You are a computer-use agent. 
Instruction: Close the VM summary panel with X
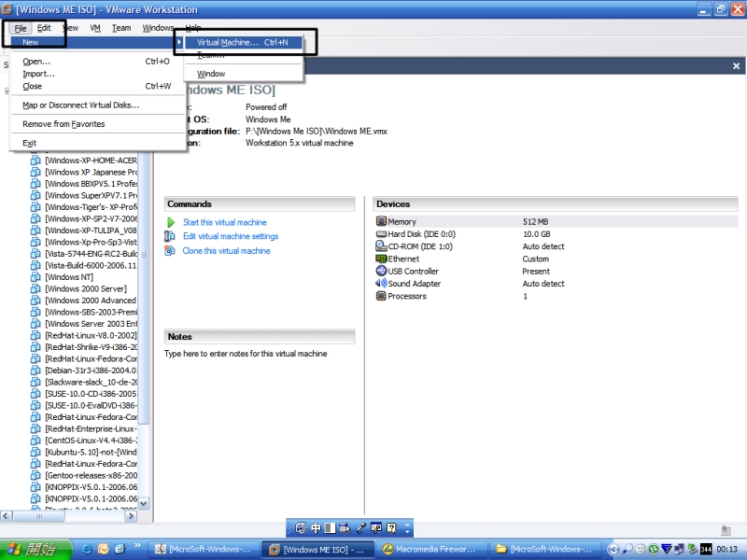(x=736, y=66)
